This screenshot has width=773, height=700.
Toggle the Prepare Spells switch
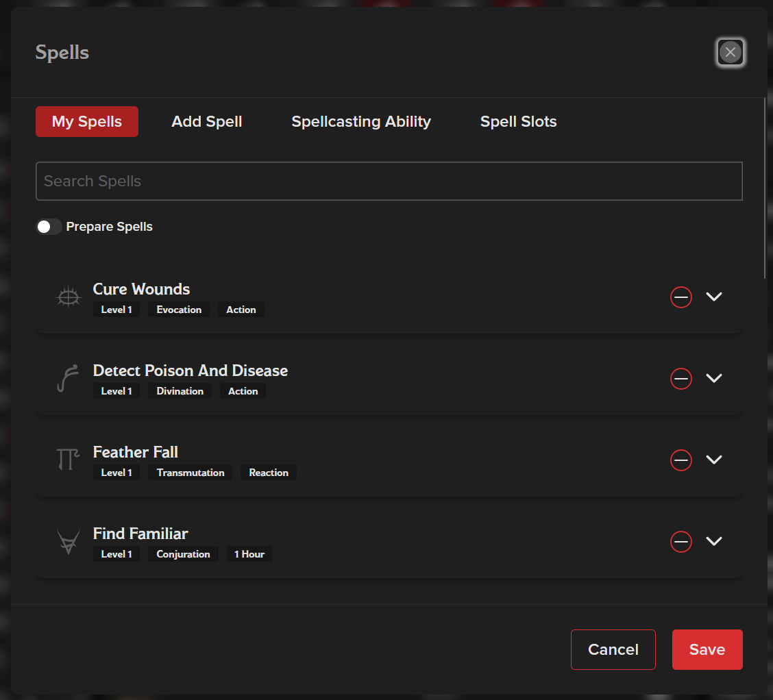49,227
